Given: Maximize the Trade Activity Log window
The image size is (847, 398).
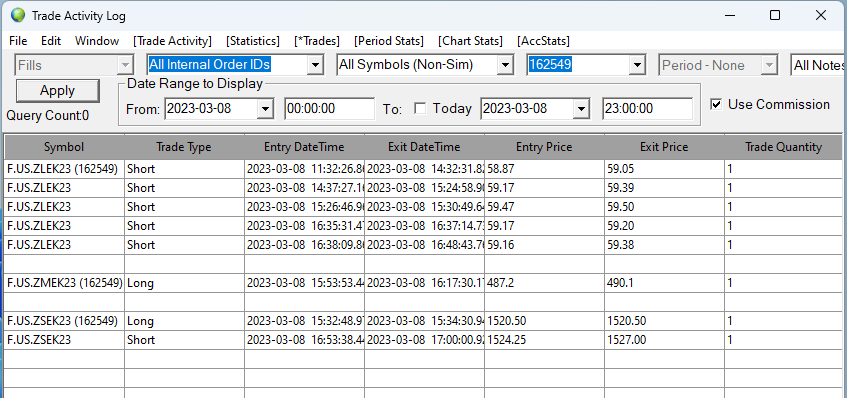Looking at the screenshot, I should (x=775, y=15).
